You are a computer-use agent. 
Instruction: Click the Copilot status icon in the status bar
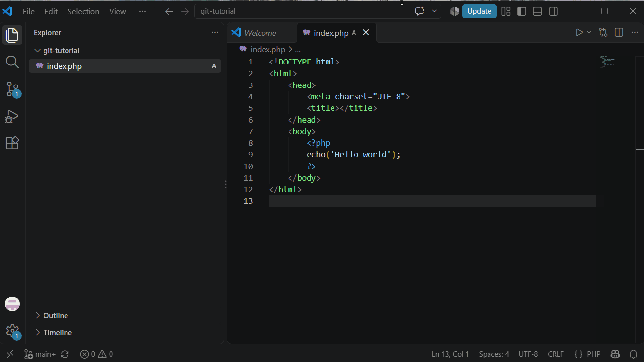[x=616, y=354]
